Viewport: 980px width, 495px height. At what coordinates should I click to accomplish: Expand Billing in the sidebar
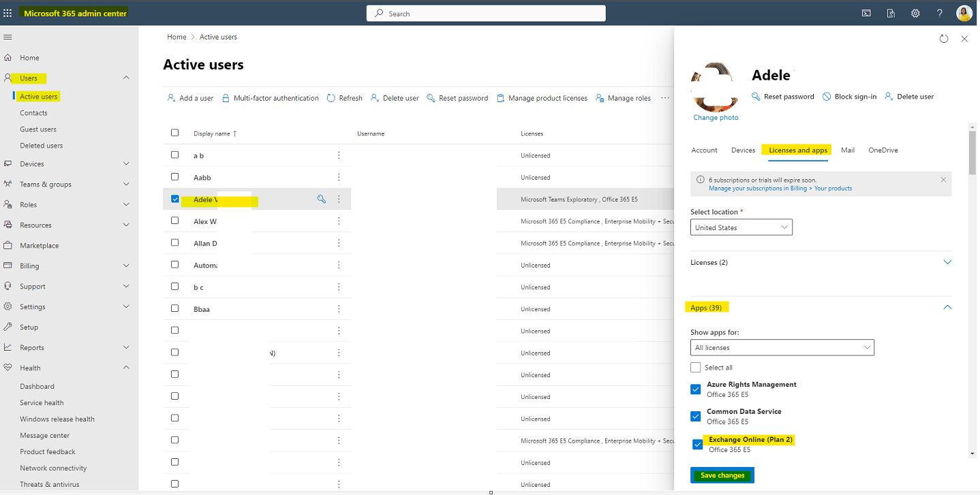pos(126,266)
